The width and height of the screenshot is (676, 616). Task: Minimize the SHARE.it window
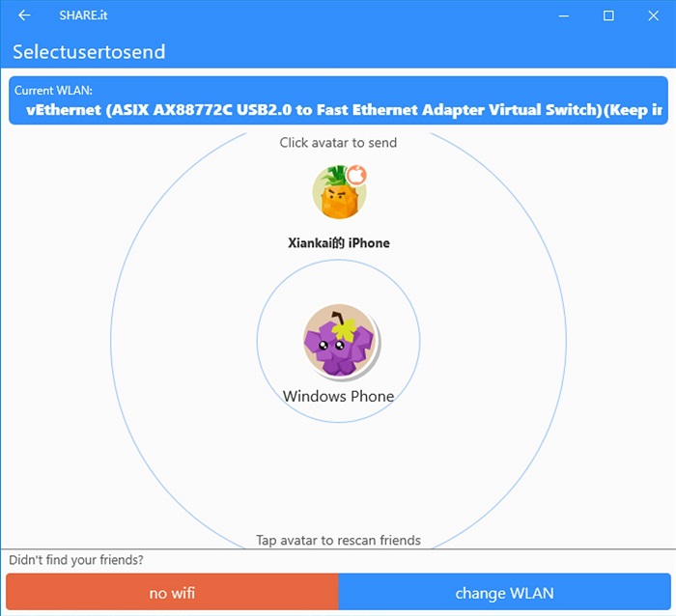(563, 16)
